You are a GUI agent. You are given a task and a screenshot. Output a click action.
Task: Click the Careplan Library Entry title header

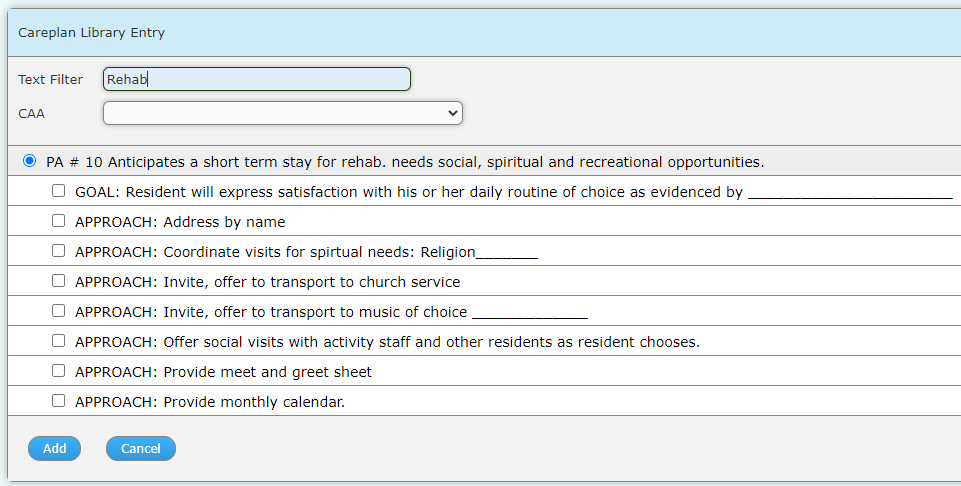[x=91, y=32]
